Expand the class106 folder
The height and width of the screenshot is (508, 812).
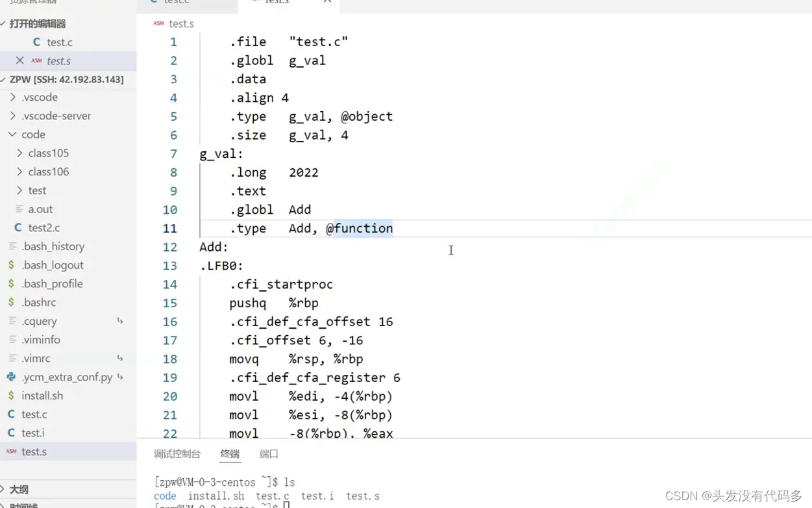(19, 171)
